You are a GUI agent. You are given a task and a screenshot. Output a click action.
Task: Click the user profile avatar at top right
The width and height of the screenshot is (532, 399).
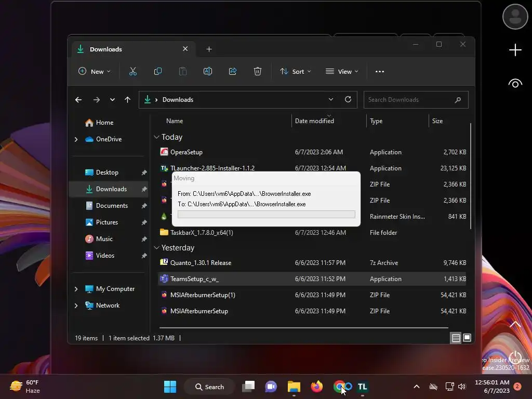[515, 17]
